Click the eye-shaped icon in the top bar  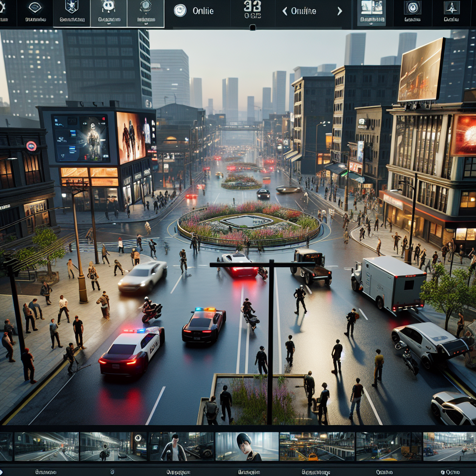35,8
